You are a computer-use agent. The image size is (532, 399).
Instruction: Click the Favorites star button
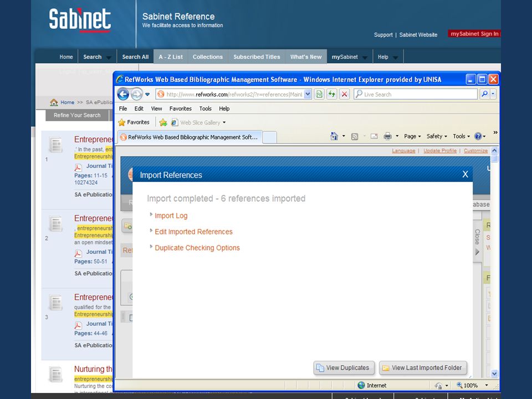(134, 122)
